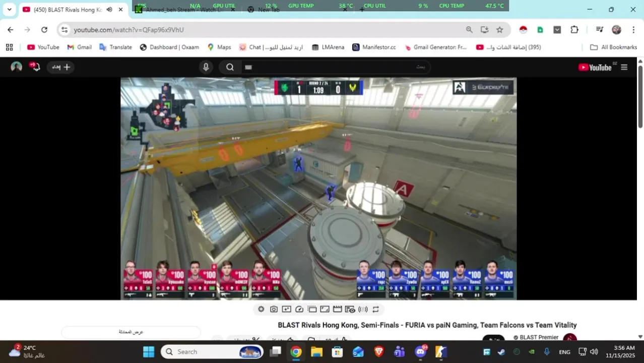The image size is (644, 363).
Task: Bookmark this page with the star
Action: pyautogui.click(x=499, y=30)
